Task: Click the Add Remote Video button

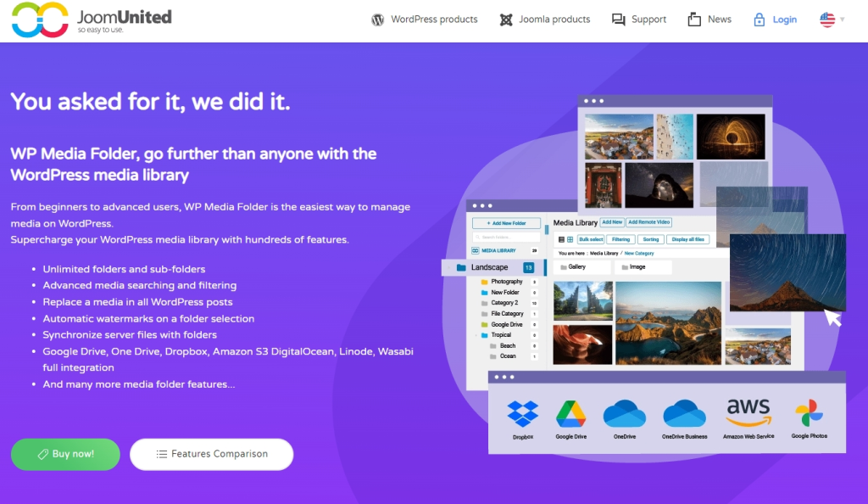Action: point(648,222)
